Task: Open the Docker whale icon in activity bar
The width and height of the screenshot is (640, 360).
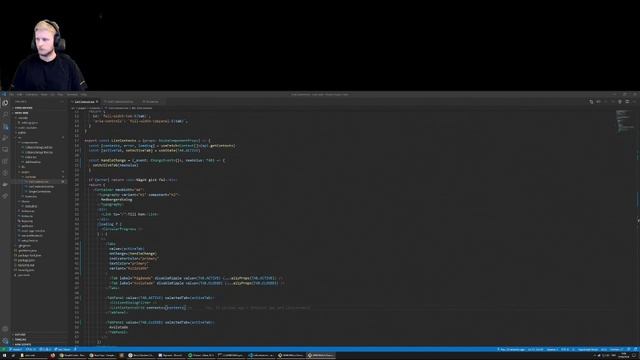Action: [5, 184]
